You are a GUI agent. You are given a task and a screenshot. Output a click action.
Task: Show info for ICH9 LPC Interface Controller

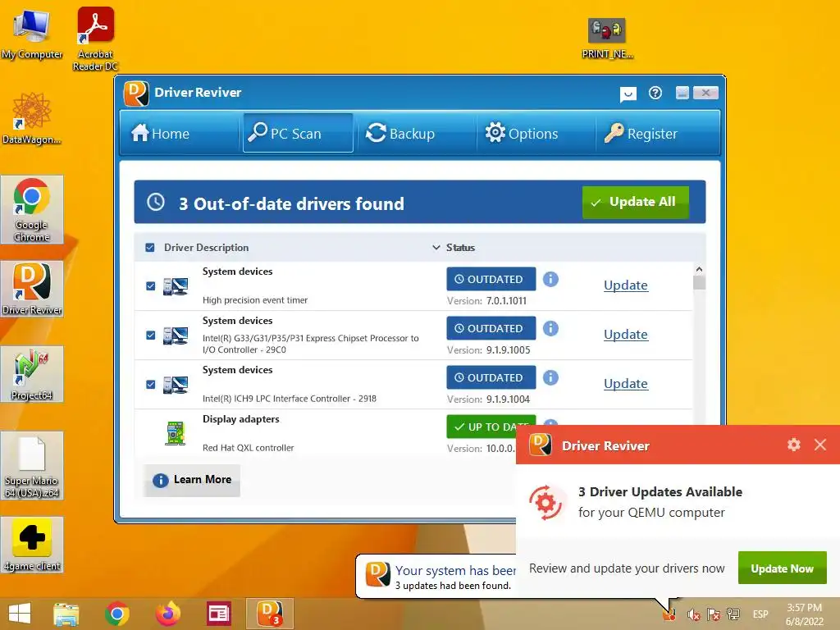550,377
